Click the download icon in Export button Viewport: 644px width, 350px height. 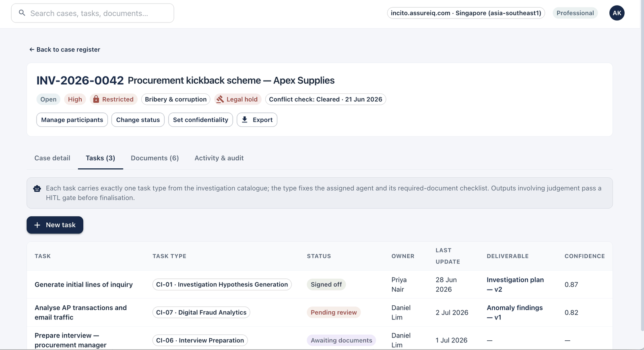[244, 120]
